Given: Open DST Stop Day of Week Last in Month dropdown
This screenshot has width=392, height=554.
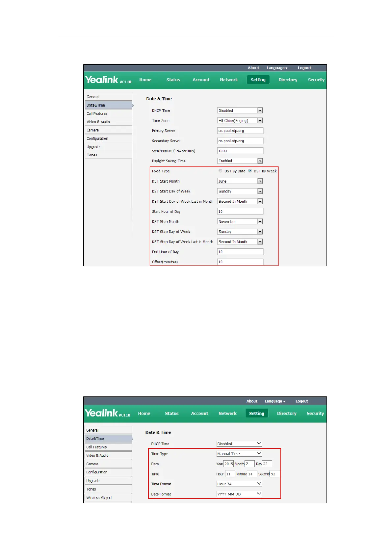Looking at the screenshot, I should [x=240, y=242].
